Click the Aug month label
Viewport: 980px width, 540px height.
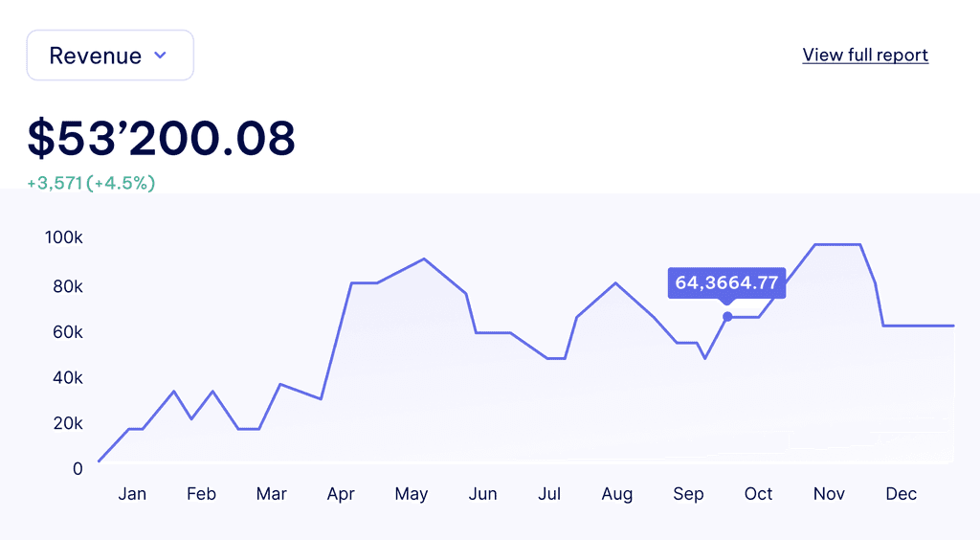617,494
